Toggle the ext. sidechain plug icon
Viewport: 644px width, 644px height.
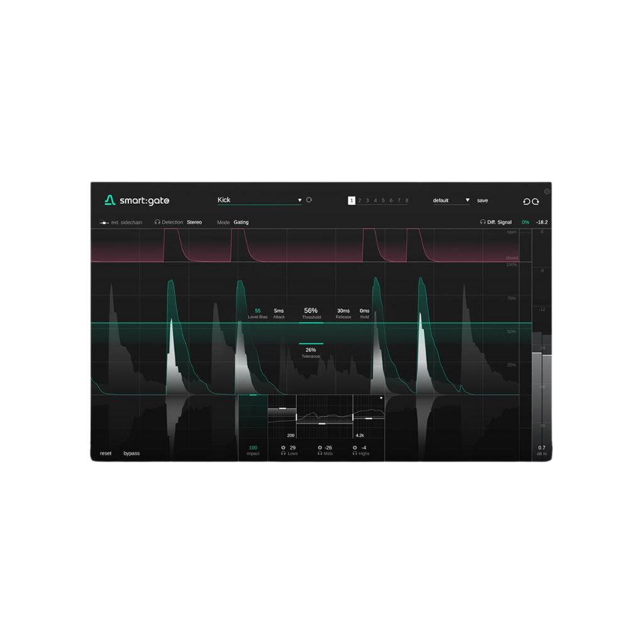click(104, 223)
